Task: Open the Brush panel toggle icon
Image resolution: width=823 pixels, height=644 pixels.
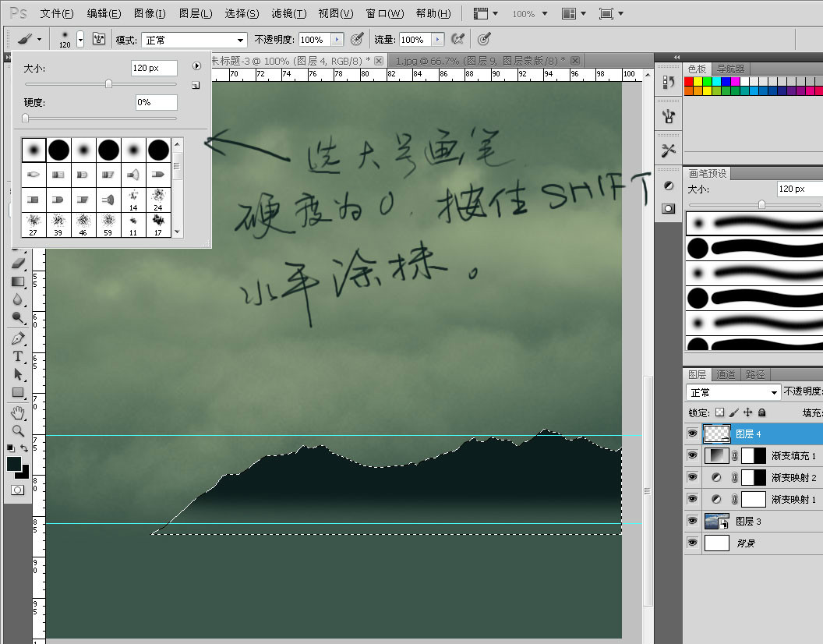Action: point(99,39)
